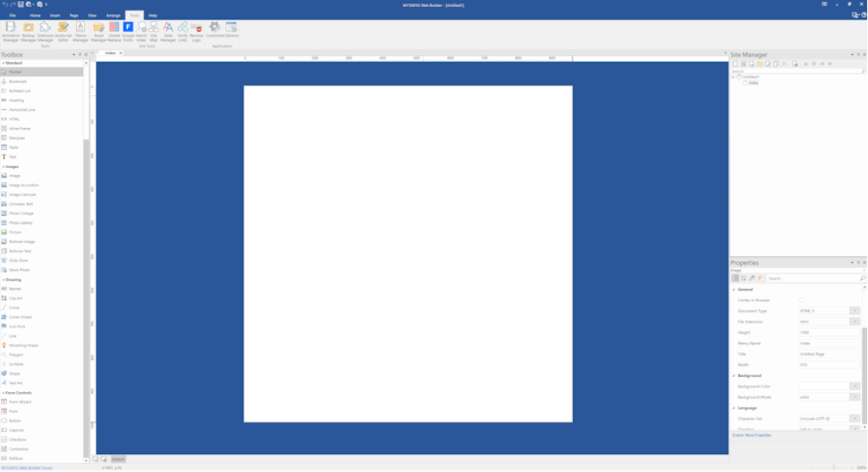Switch to the Insert ribbon tab
868x472 pixels.
click(x=55, y=16)
